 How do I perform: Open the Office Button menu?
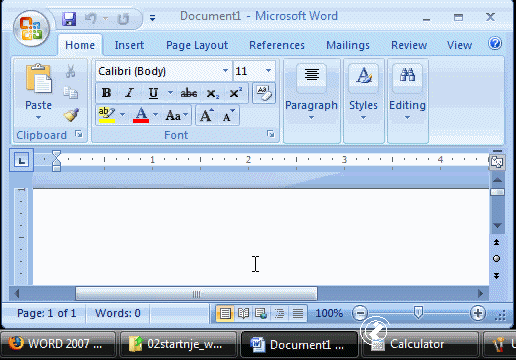(31, 29)
